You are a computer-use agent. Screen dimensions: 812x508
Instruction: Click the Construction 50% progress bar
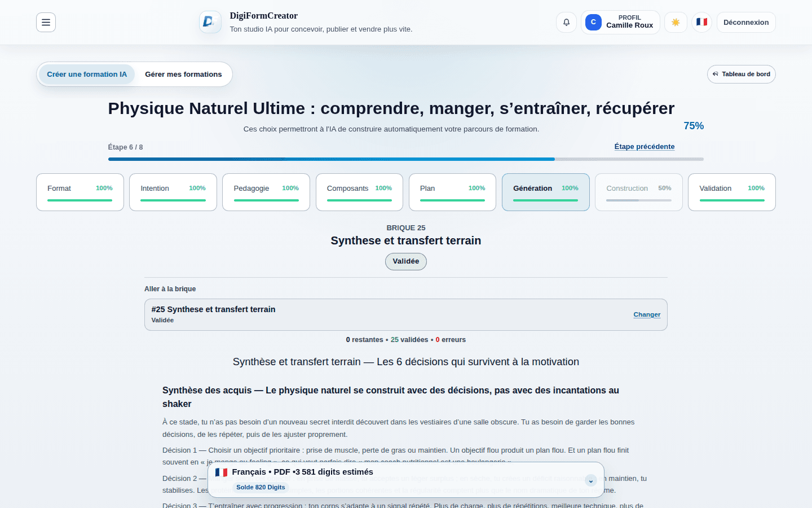pyautogui.click(x=639, y=200)
